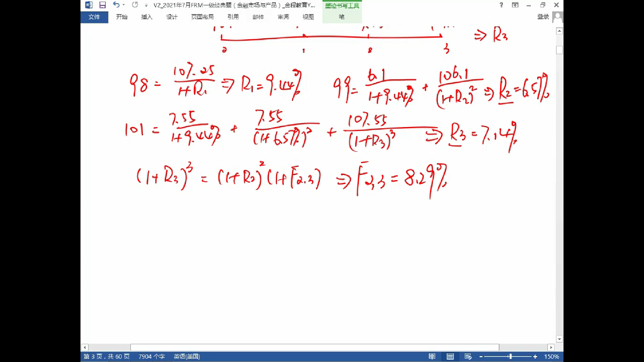Switch to Web Layout view

468,357
